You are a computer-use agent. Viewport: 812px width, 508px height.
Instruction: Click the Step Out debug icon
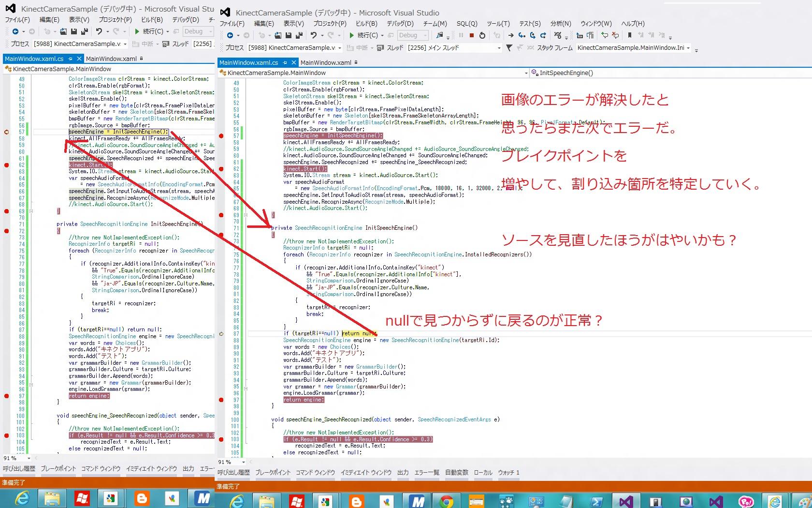point(543,35)
